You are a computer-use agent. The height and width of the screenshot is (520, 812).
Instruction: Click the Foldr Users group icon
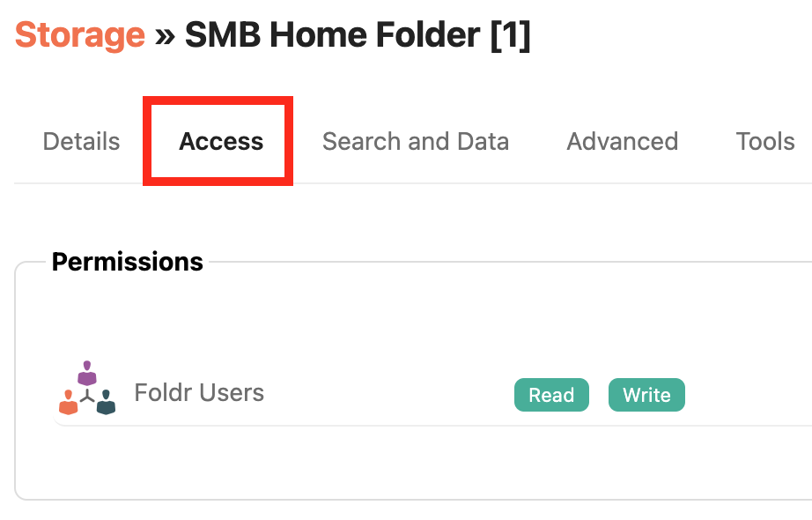[x=86, y=390]
